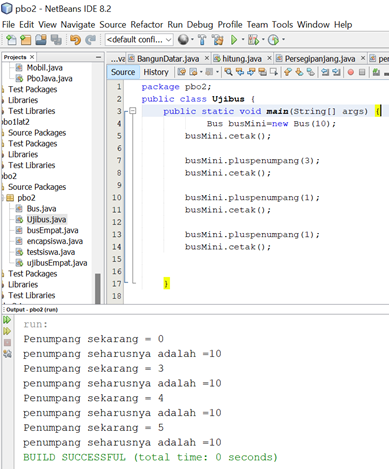Click the Previous Bookmark icon
Image resolution: width=389 pixels, height=469 pixels.
tap(288, 72)
